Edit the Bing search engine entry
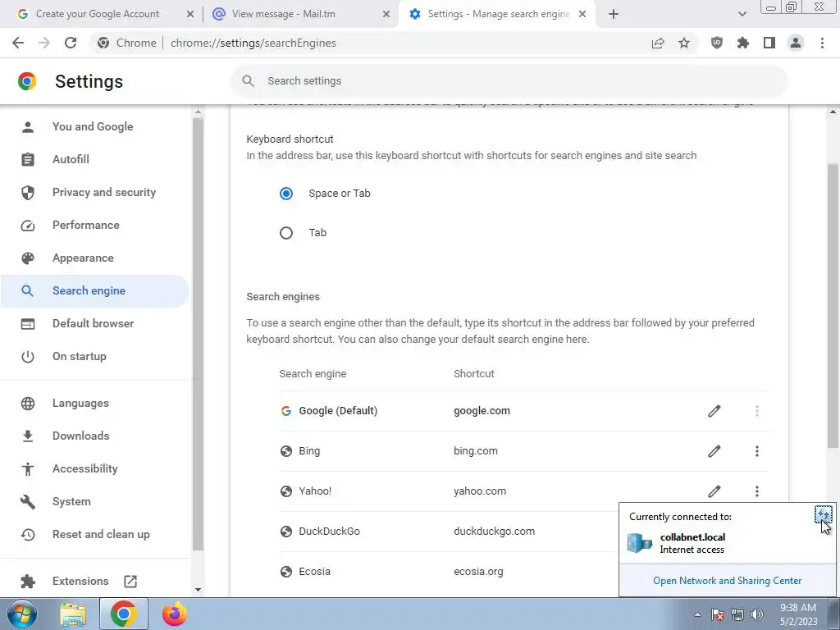Viewport: 840px width, 630px height. [x=714, y=451]
